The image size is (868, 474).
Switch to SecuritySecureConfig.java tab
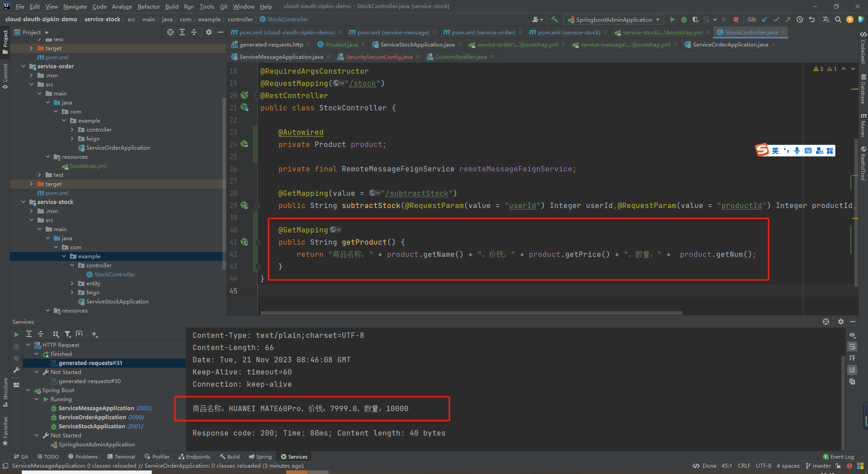click(x=379, y=57)
